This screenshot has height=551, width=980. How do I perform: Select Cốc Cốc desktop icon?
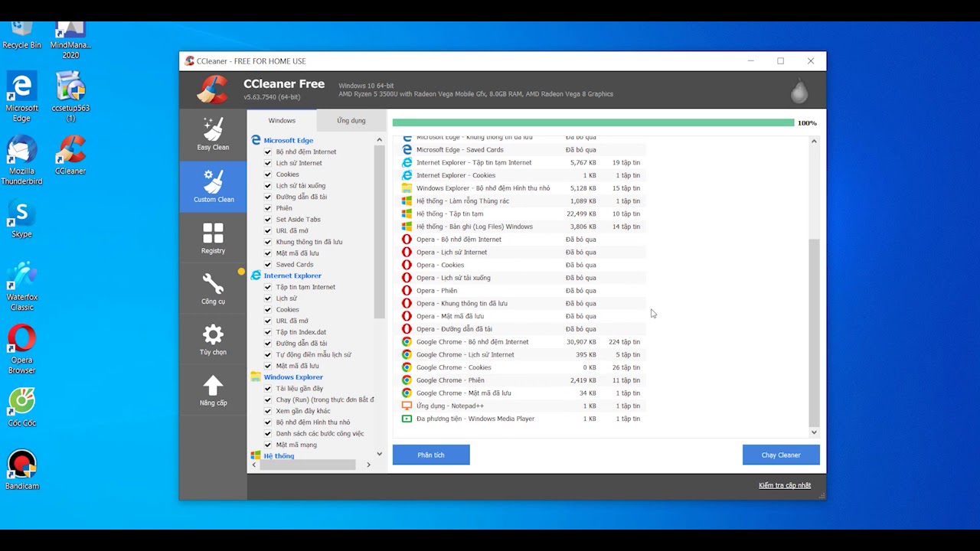(22, 408)
